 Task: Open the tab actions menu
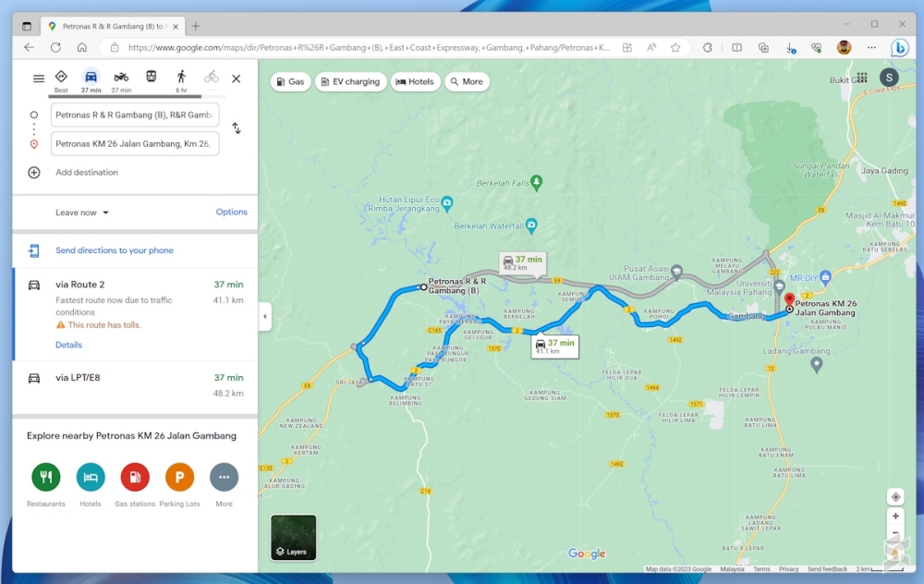tap(27, 26)
